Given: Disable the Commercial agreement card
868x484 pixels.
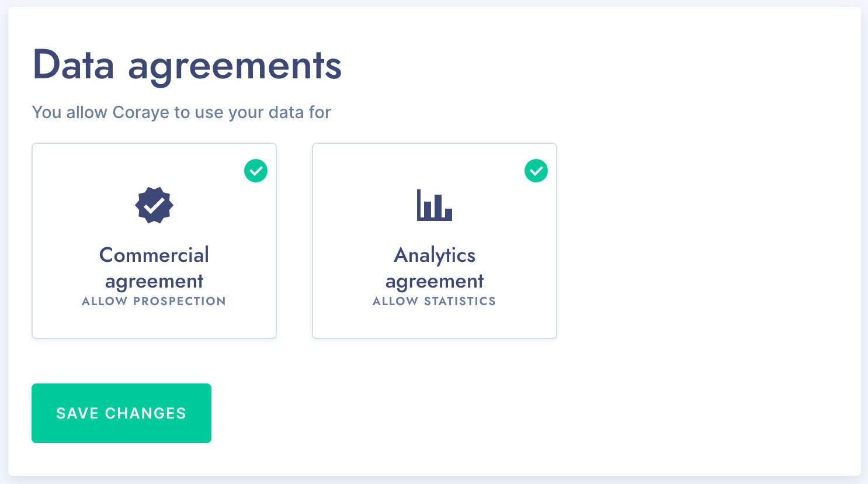Looking at the screenshot, I should tap(154, 241).
